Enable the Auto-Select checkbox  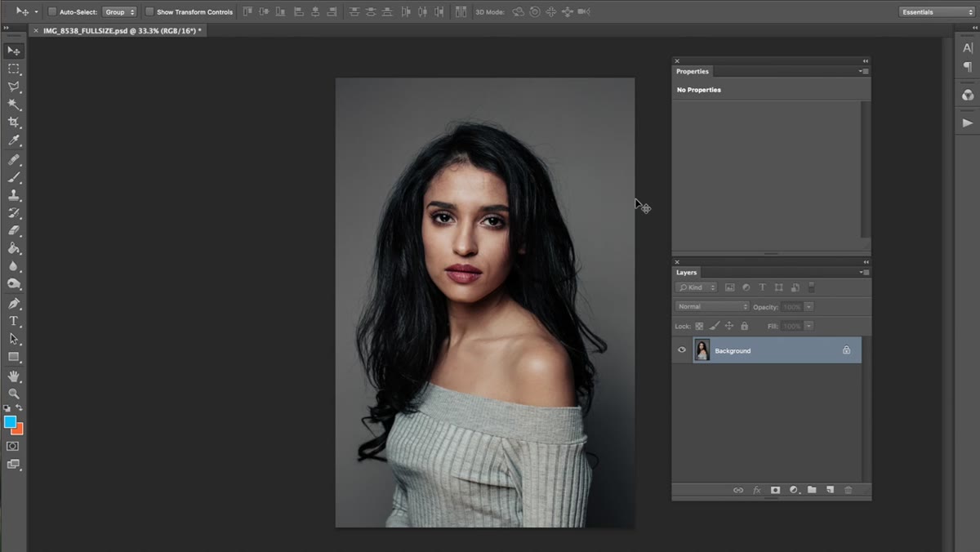tap(52, 12)
